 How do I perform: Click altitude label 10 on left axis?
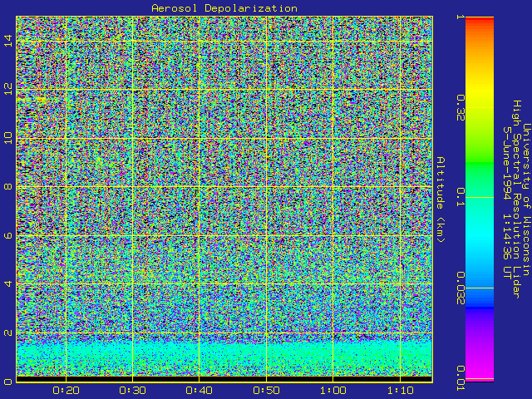click(8, 138)
